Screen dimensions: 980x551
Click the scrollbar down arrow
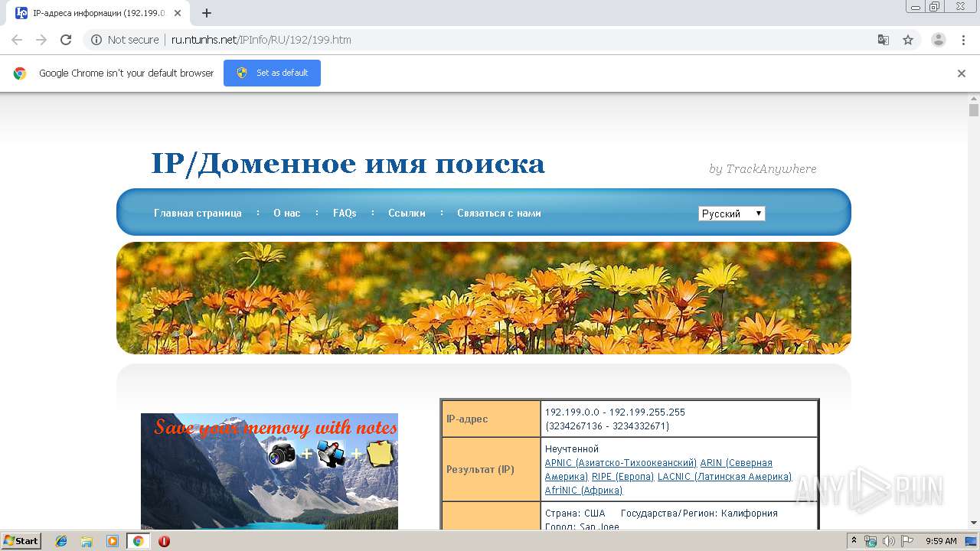[x=974, y=523]
